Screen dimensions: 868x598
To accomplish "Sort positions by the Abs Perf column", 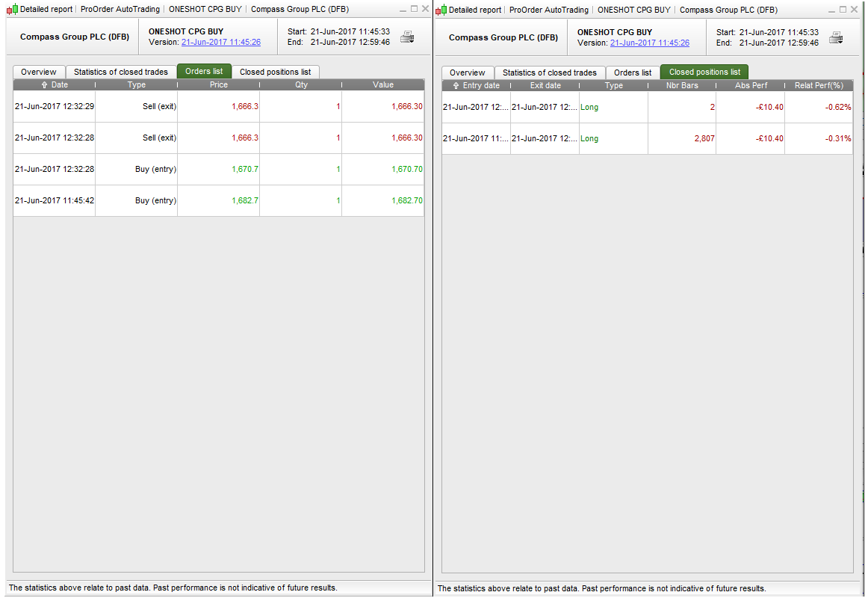I will click(751, 85).
